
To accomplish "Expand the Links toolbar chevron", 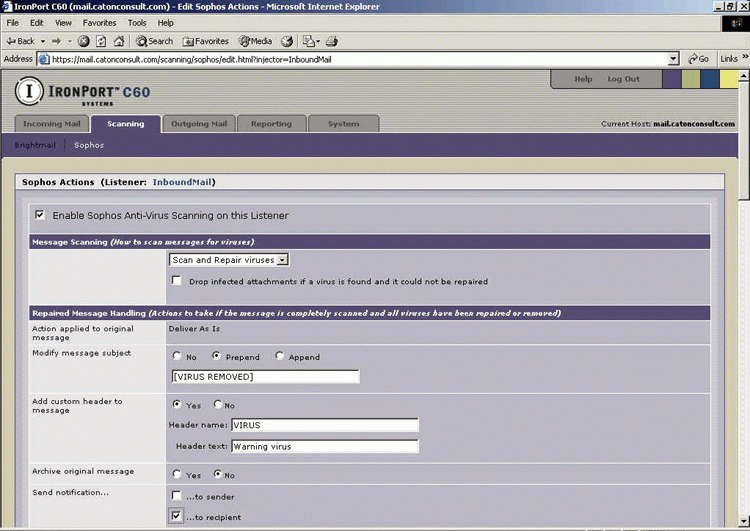I will click(x=745, y=57).
